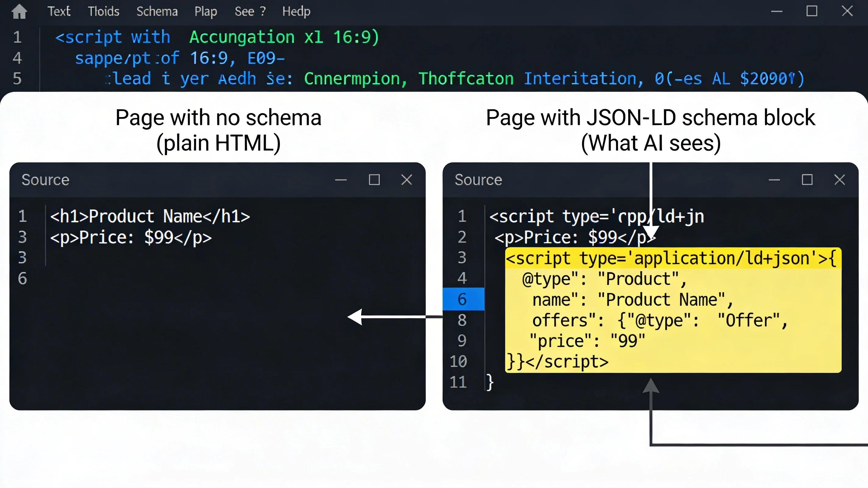Click the '<h1>Product Name</h1>' line
The height and width of the screenshot is (488, 868).
pos(150,216)
